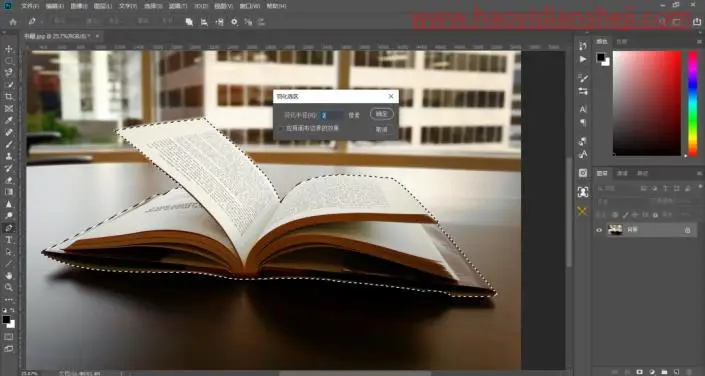705x376 pixels.
Task: Toggle Quick Mask mode icon
Action: (9, 336)
